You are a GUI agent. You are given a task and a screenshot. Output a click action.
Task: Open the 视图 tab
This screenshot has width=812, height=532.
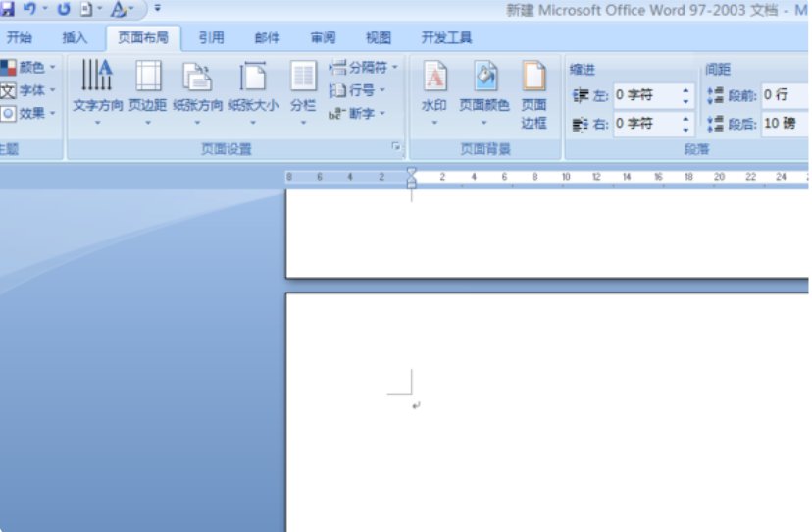pyautogui.click(x=379, y=38)
